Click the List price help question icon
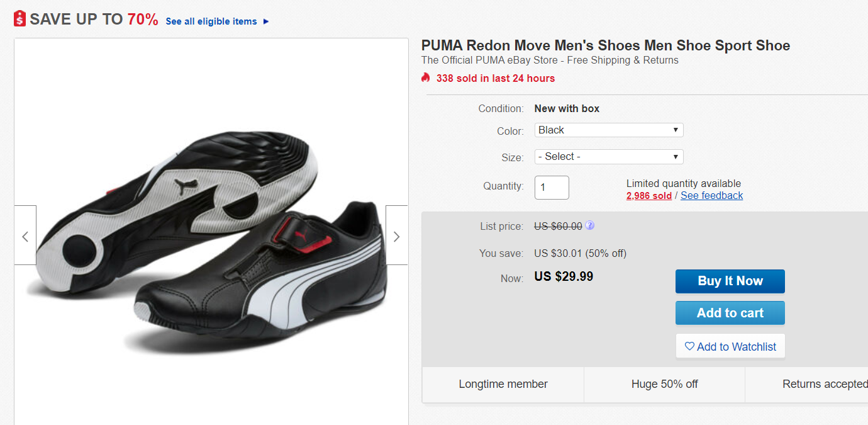The height and width of the screenshot is (425, 868). point(589,225)
